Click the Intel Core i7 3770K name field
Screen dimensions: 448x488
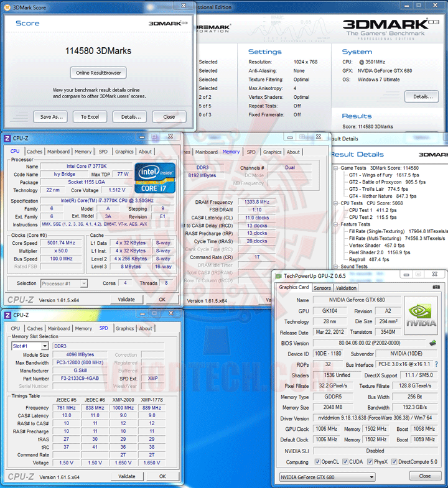(86, 166)
